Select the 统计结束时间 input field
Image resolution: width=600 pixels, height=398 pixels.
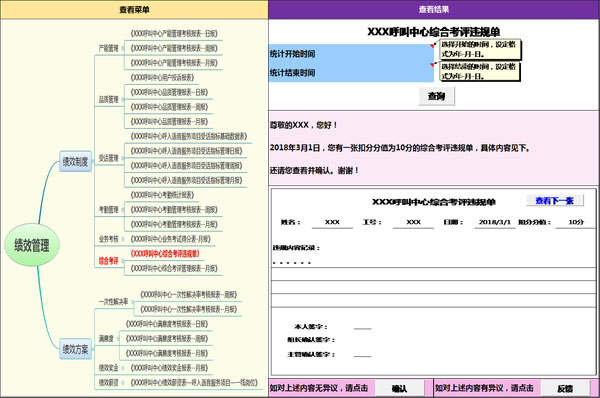tap(351, 73)
